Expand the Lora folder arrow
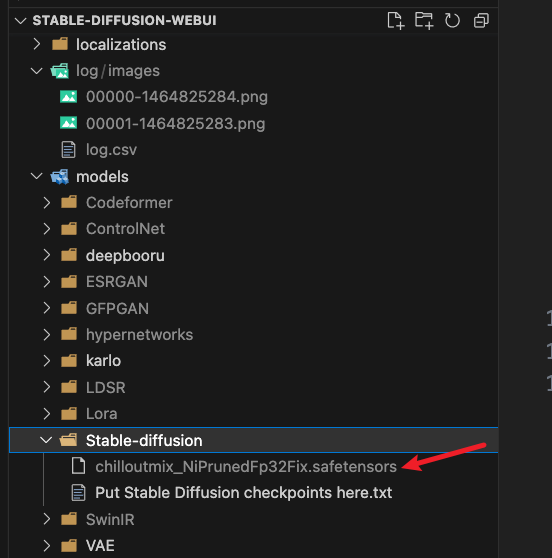Image resolution: width=552 pixels, height=558 pixels. 47,414
